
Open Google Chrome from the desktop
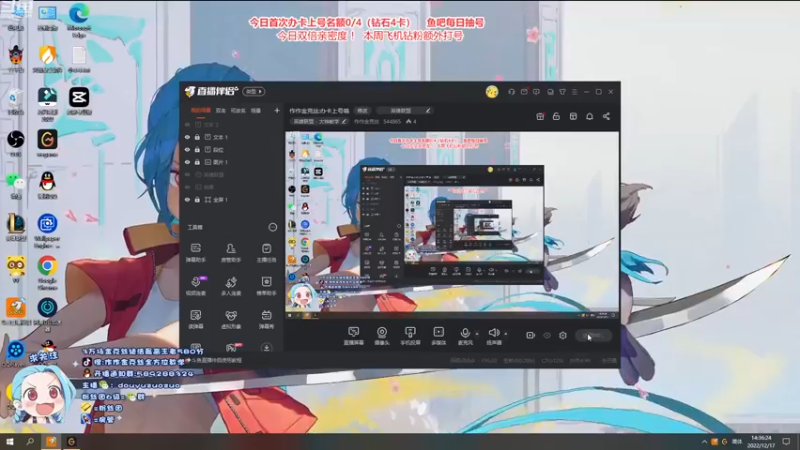point(47,272)
